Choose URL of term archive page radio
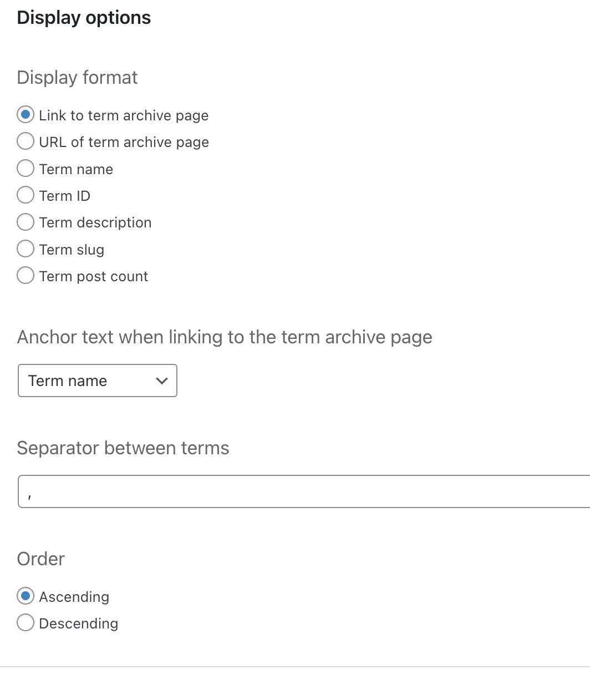This screenshot has width=590, height=700. pos(26,141)
